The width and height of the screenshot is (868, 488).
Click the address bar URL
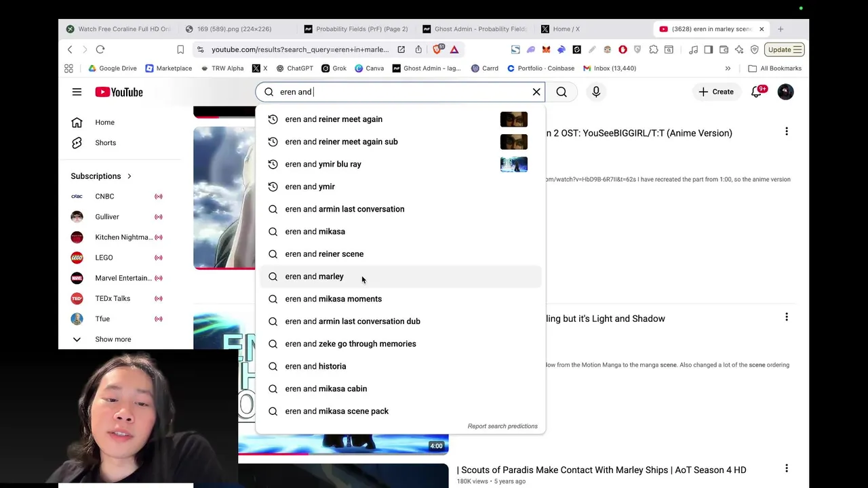(300, 49)
